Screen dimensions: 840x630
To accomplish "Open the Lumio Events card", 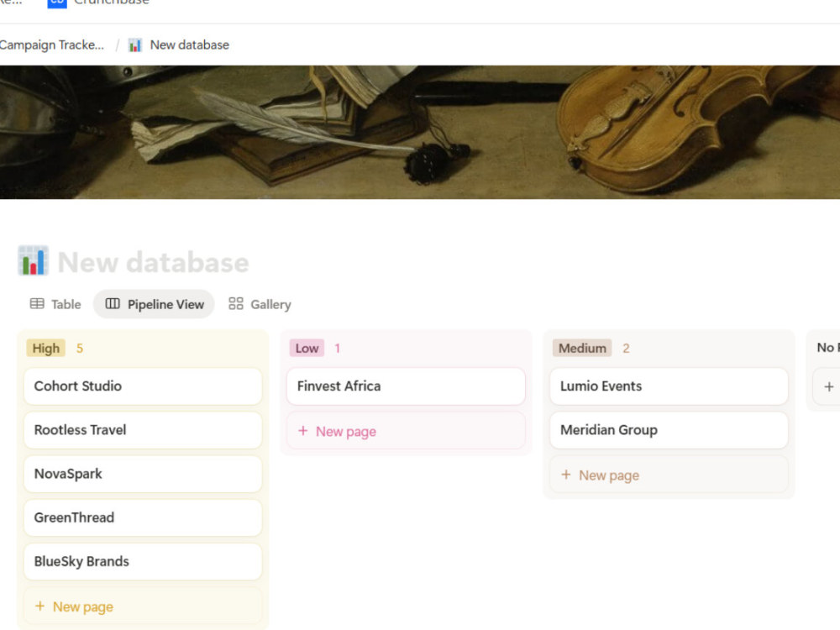I will click(669, 386).
